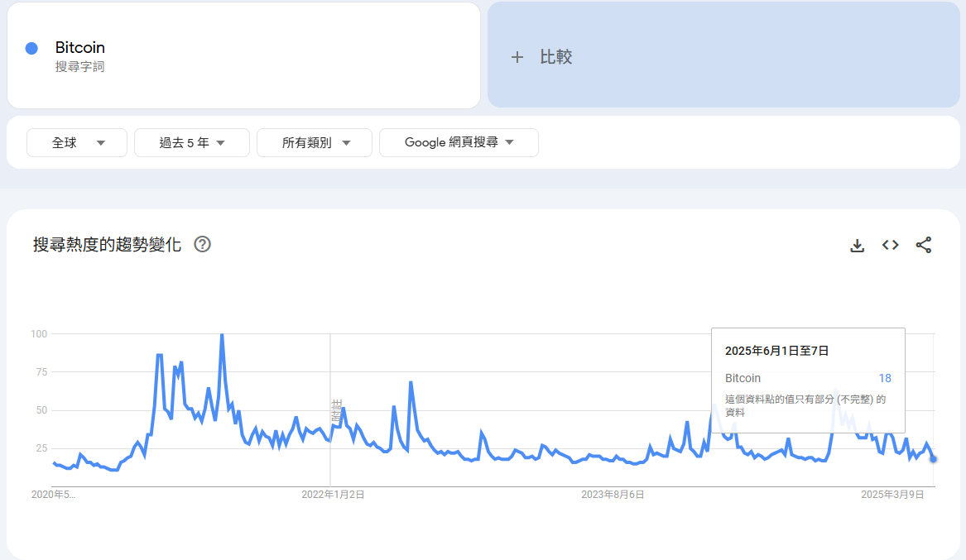Click the blue Bitcoin color dot

coord(31,48)
